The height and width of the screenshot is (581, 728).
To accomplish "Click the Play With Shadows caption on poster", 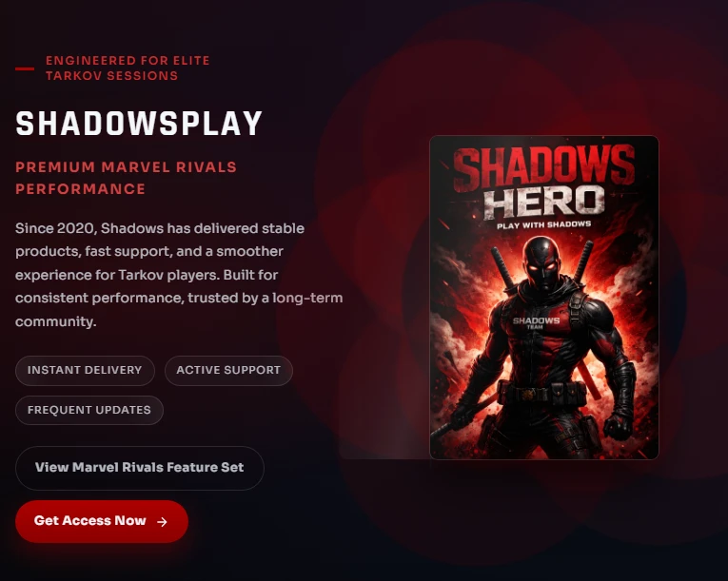I will pos(543,225).
